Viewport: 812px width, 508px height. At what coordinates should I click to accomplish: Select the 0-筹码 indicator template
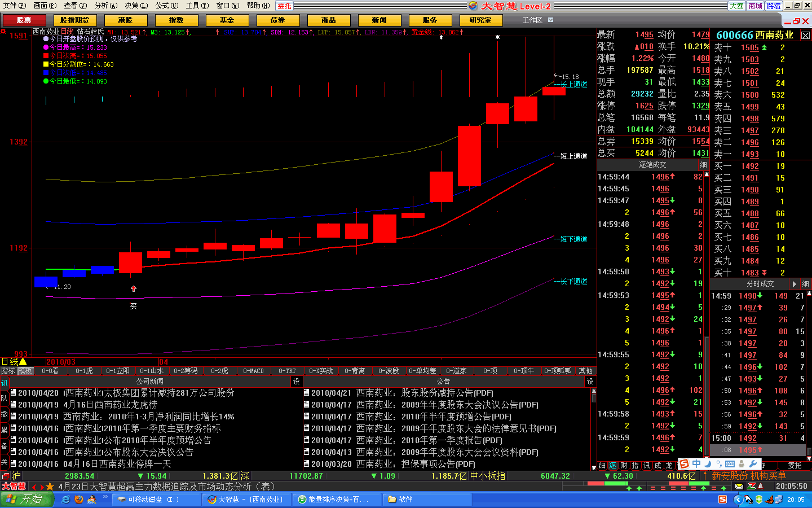pyautogui.click(x=186, y=371)
